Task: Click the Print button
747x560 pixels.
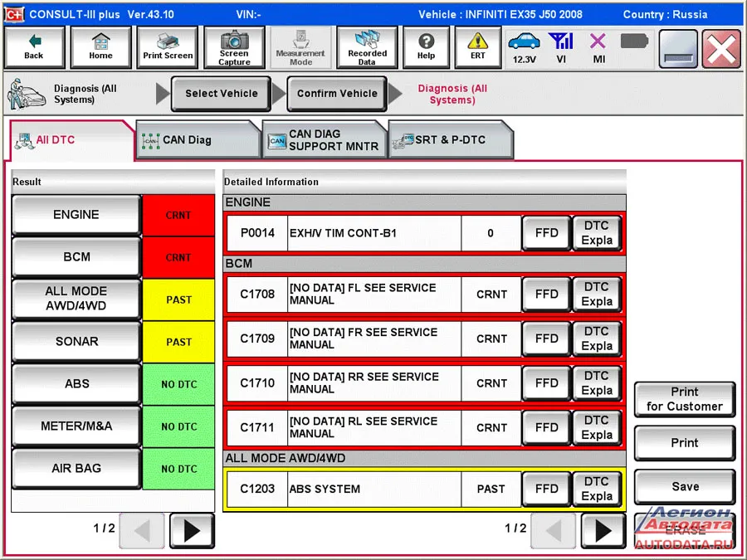Action: pos(685,443)
